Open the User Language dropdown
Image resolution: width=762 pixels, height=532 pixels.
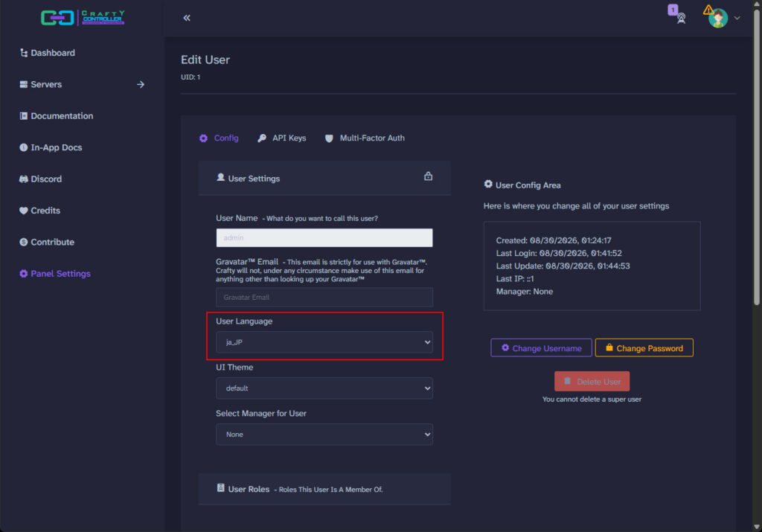(x=324, y=342)
